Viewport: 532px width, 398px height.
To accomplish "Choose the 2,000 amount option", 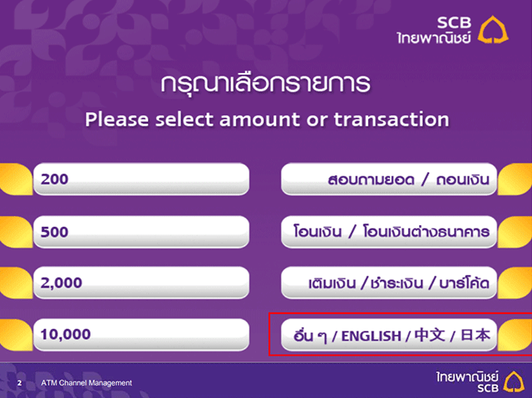I will pyautogui.click(x=141, y=283).
